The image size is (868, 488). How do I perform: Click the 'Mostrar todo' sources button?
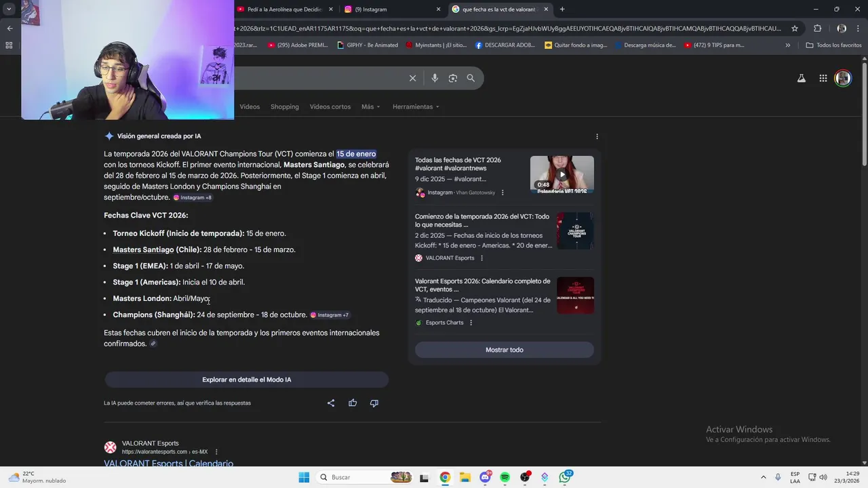[x=505, y=350]
